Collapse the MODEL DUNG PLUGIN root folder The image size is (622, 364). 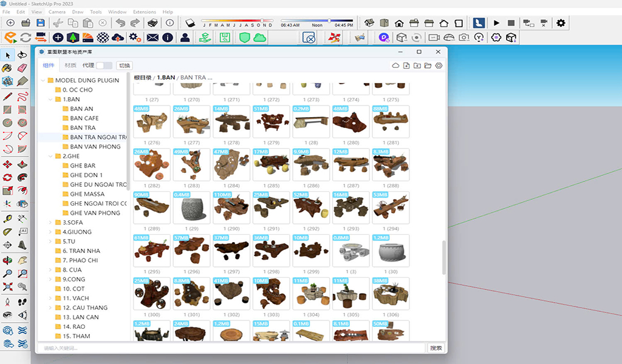[43, 80]
